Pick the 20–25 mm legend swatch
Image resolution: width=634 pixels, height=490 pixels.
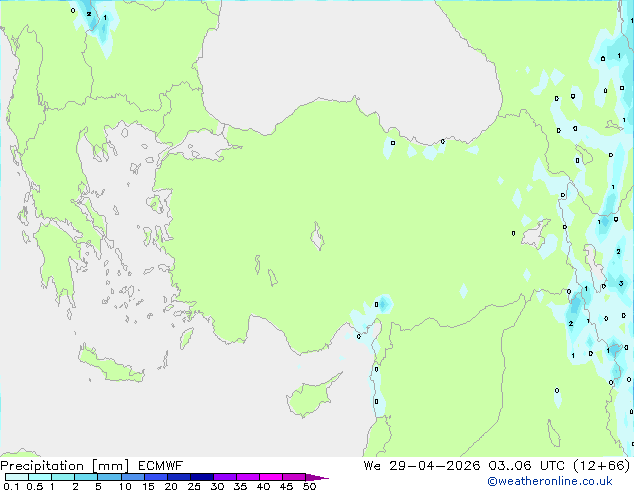179,477
